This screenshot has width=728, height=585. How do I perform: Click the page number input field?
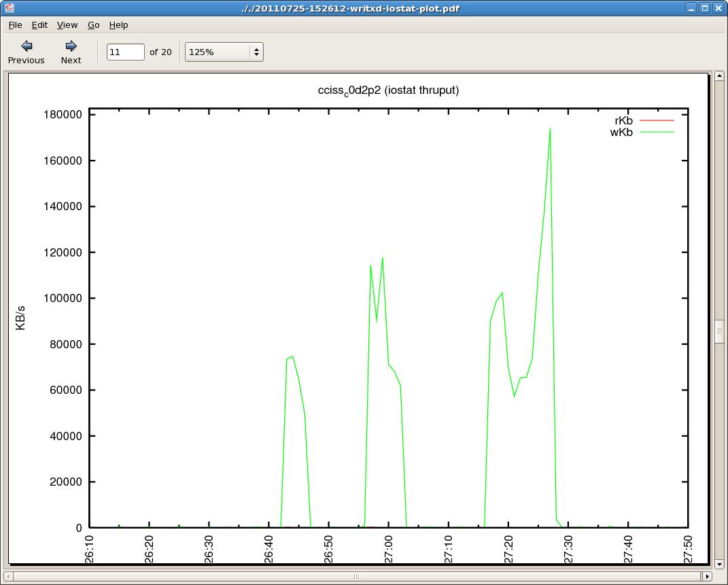click(x=126, y=52)
